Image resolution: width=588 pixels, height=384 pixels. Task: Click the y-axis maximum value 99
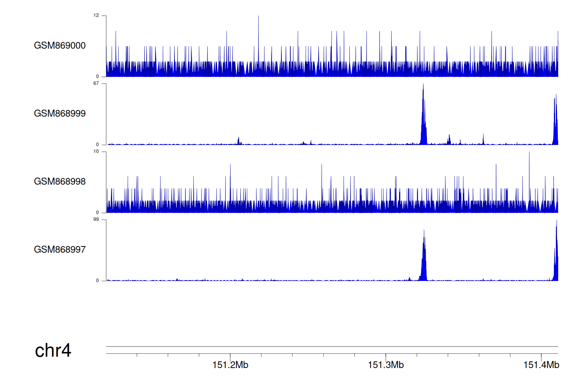pos(96,219)
